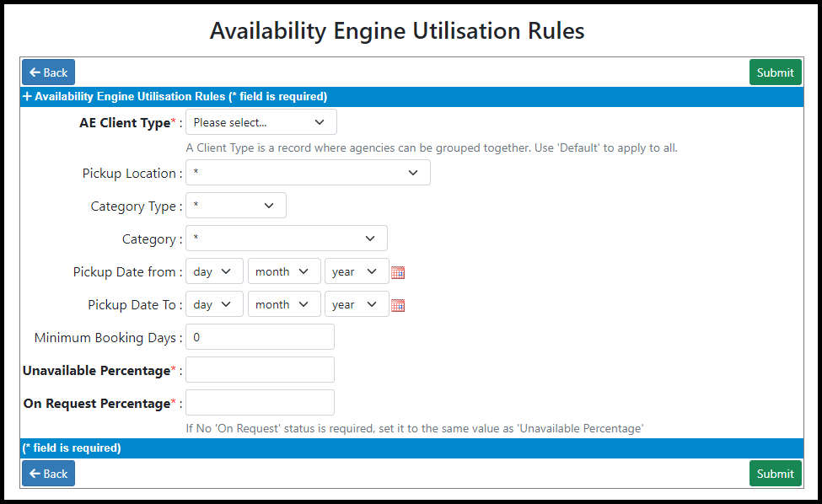Select month for Pickup Date To
The image size is (822, 504).
[284, 304]
